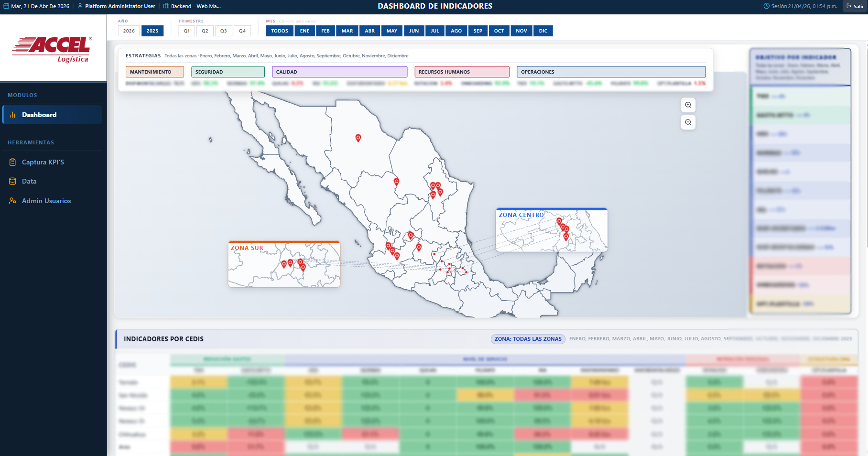This screenshot has height=456, width=868.
Task: Toggle the OCT month filter
Action: tap(499, 31)
